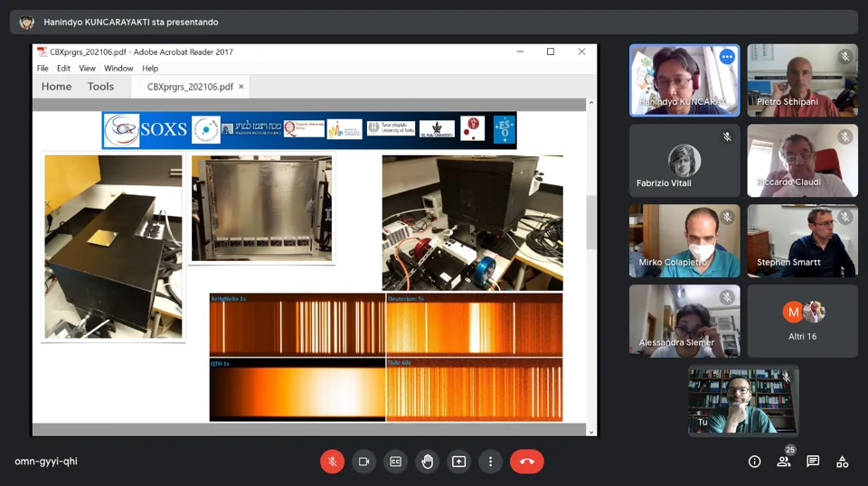The image size is (868, 486).
Task: Click the Home button in Acrobat
Action: (56, 87)
